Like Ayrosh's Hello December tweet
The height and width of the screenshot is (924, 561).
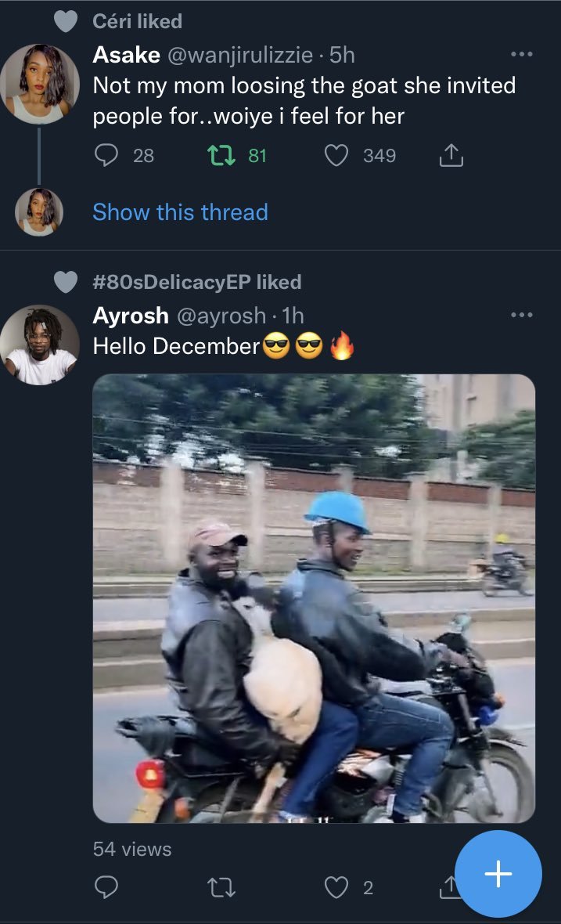click(x=336, y=886)
